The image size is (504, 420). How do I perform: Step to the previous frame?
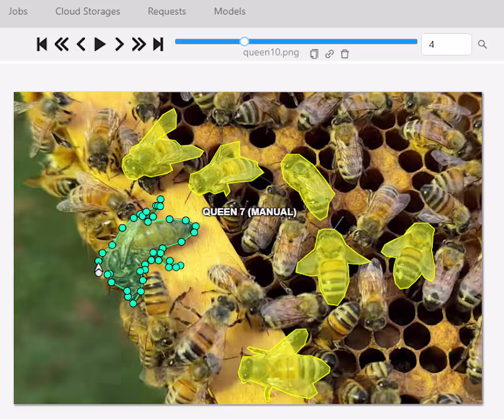tap(80, 44)
